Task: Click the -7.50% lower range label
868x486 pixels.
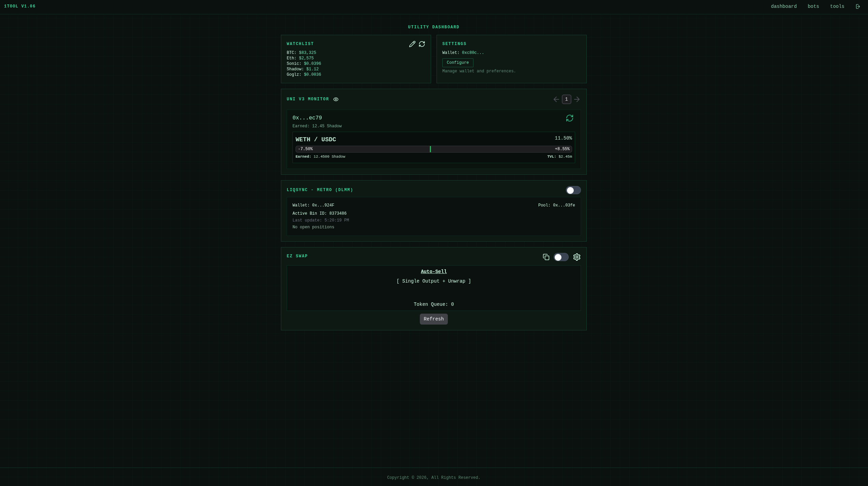Action: [x=305, y=149]
